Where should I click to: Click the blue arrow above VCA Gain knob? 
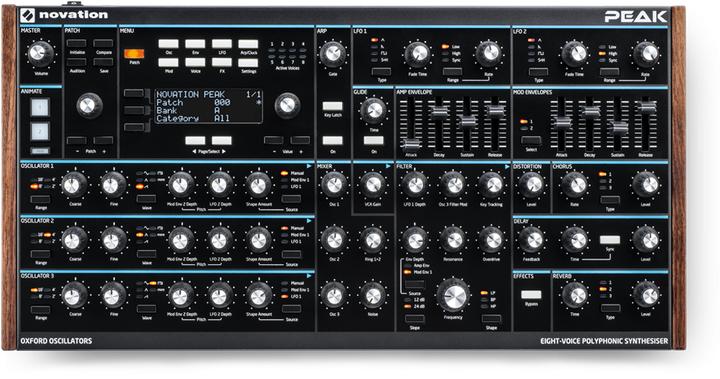tap(388, 166)
